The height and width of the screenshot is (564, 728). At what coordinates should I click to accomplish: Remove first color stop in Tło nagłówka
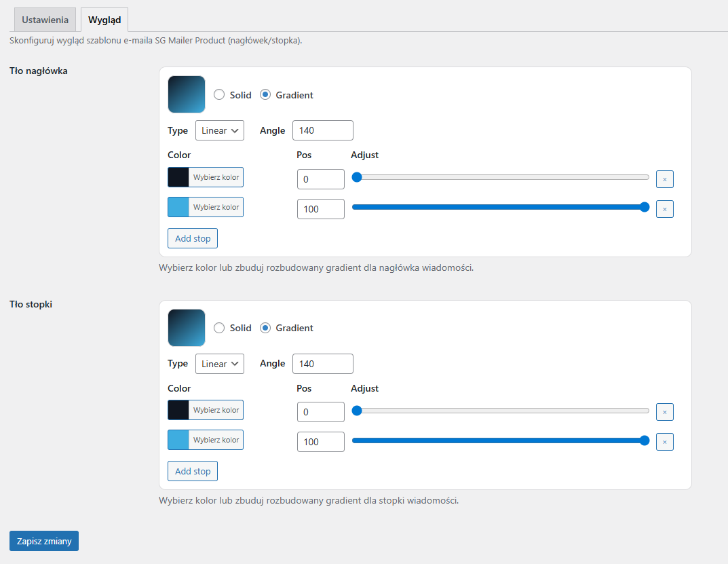click(664, 179)
